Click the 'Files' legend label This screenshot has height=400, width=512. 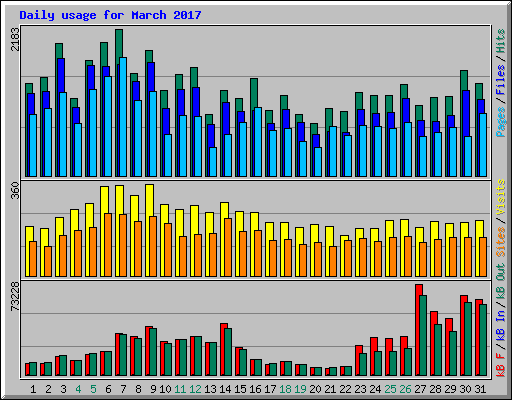coord(501,80)
